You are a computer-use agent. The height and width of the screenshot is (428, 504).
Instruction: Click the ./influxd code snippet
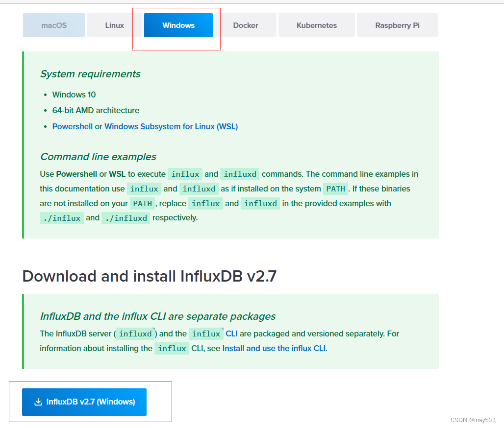[x=126, y=218]
